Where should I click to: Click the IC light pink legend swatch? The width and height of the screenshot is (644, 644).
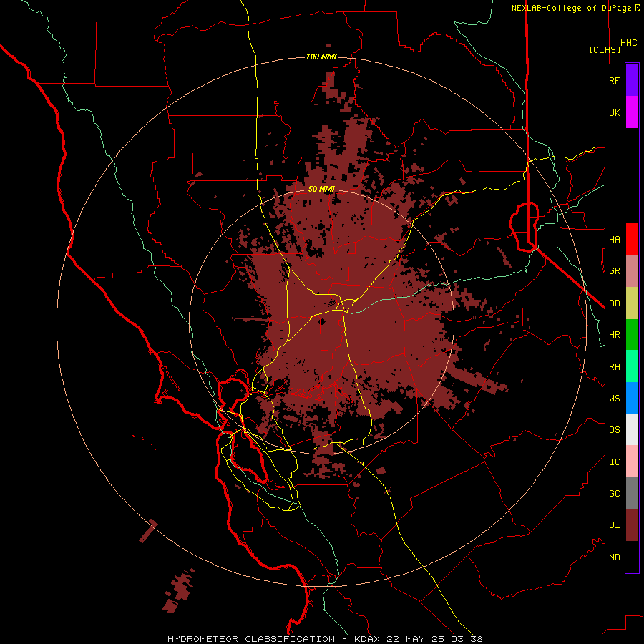point(632,462)
